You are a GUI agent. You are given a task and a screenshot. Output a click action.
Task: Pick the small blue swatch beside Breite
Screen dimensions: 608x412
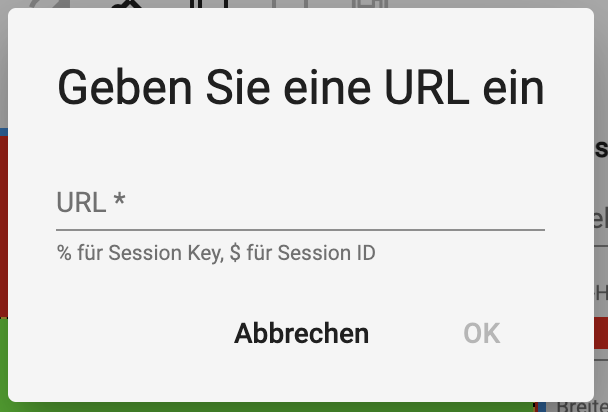coord(541,407)
